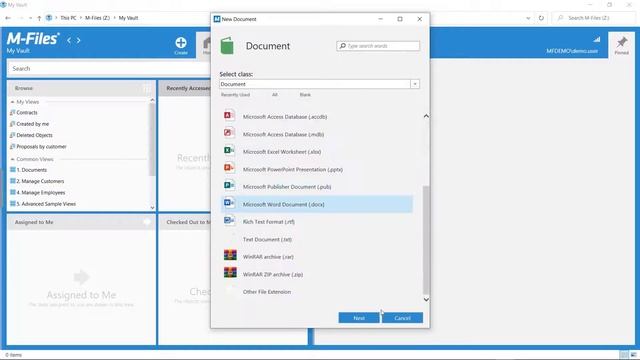640x360 pixels.
Task: Click the Type search words field
Action: click(378, 46)
